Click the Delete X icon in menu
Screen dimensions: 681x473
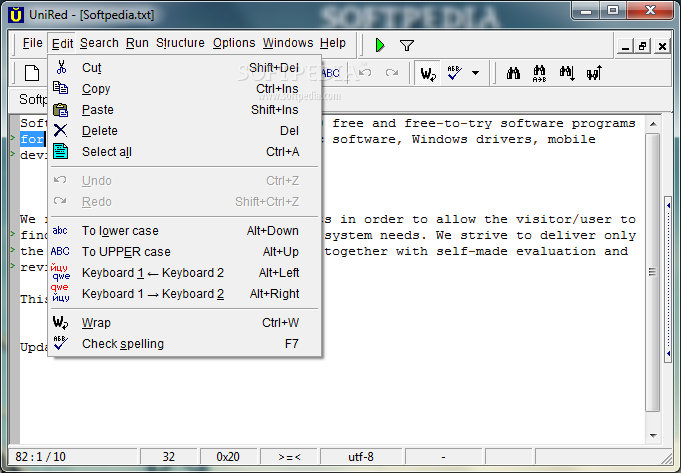pos(60,130)
